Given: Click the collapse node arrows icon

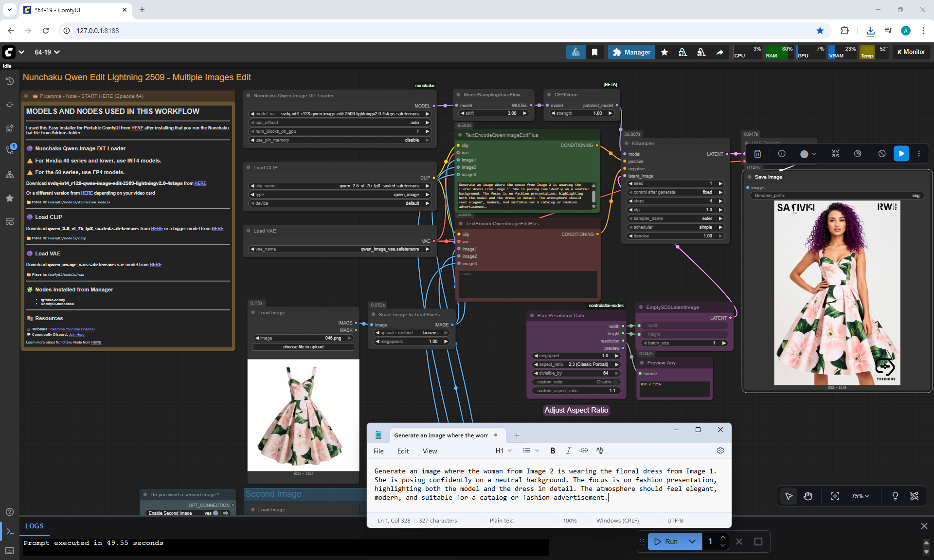Looking at the screenshot, I should point(835,154).
